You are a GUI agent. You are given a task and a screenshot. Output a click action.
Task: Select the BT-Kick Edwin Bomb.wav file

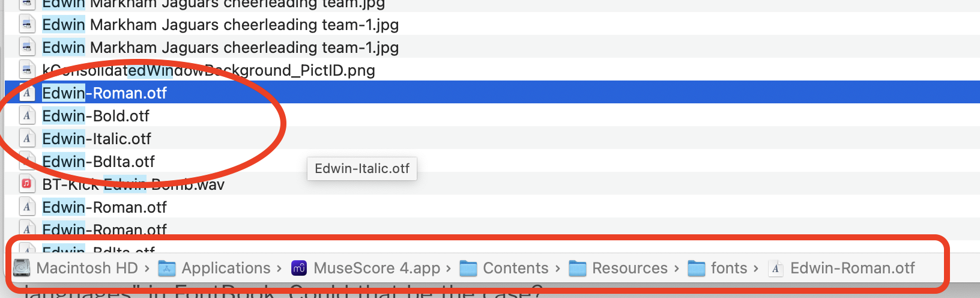(133, 184)
